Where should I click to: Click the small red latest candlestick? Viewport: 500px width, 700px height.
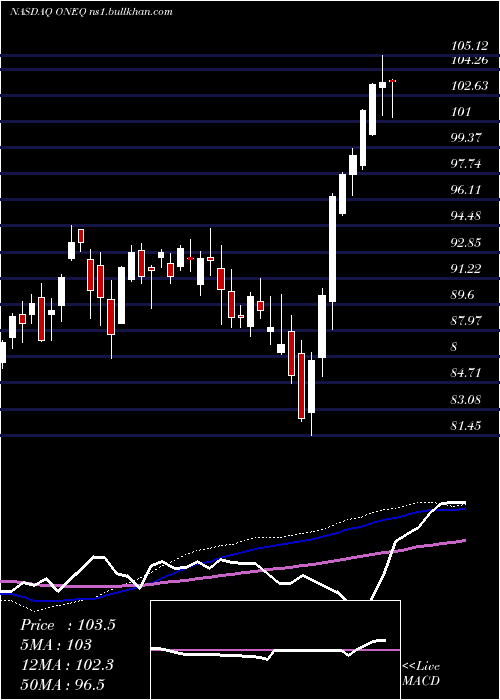(x=393, y=81)
